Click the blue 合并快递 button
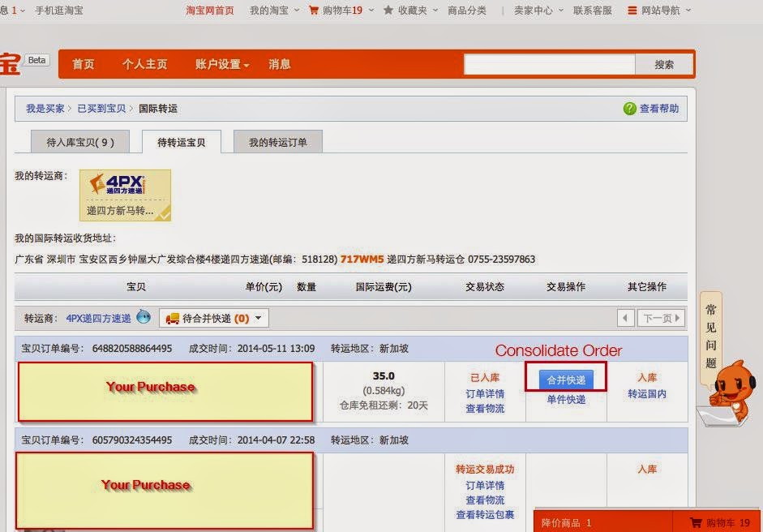763x532 pixels. coord(566,380)
